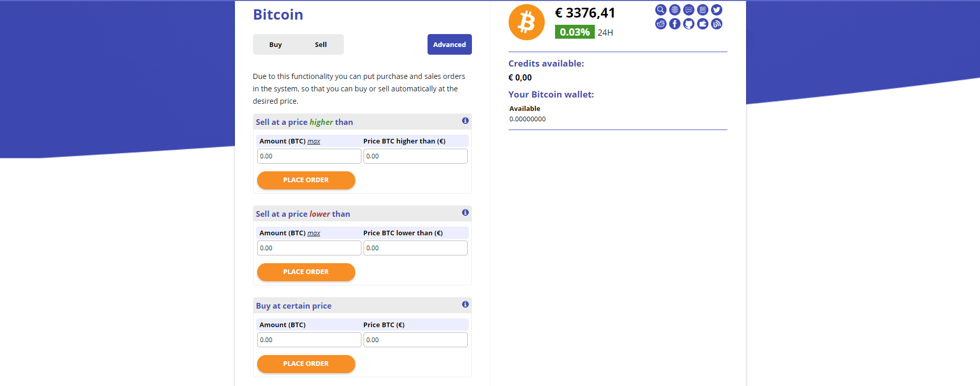Click the orange Bitcoin logo

[526, 22]
